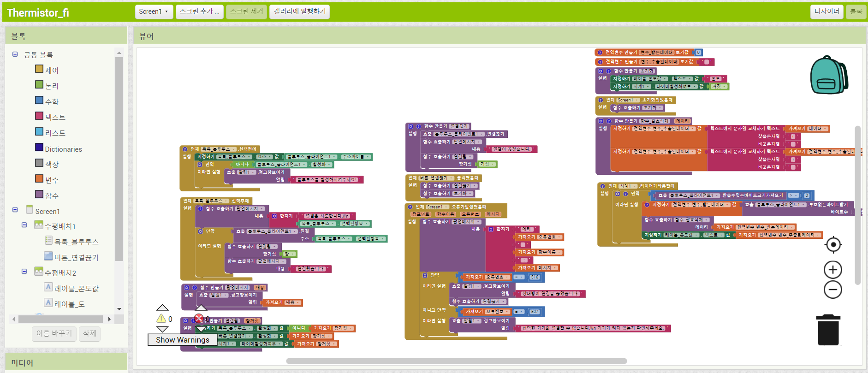Click 버튼_연결끊기 component icon in tree
The width and height of the screenshot is (868, 373).
(48, 256)
